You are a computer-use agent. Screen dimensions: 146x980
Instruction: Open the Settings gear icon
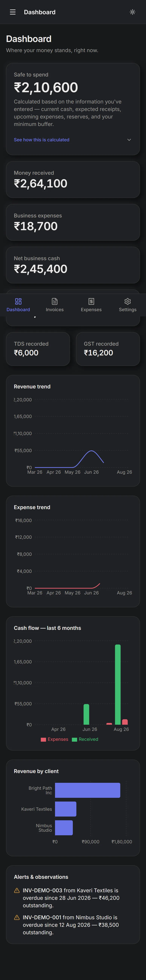[x=128, y=301]
